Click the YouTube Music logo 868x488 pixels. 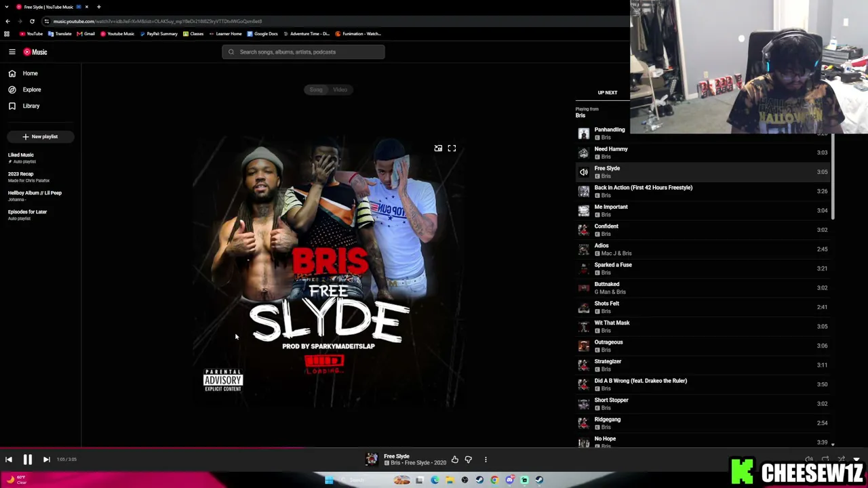click(35, 52)
